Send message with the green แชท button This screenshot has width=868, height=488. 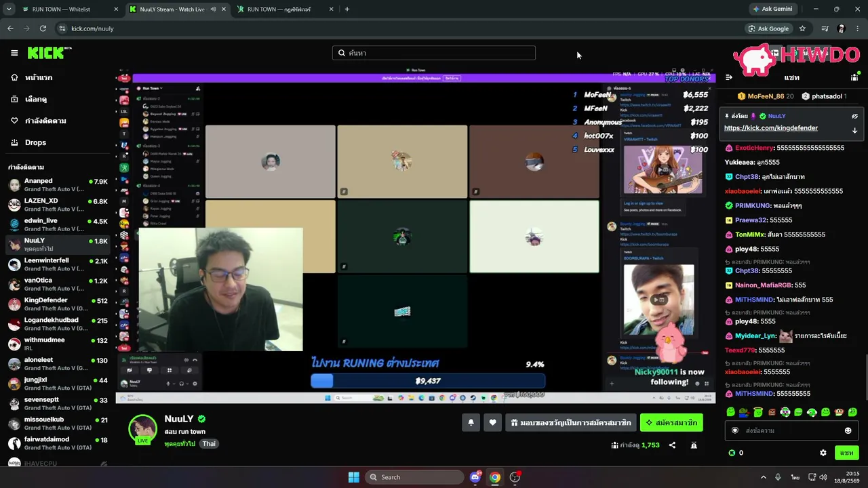pos(846,453)
